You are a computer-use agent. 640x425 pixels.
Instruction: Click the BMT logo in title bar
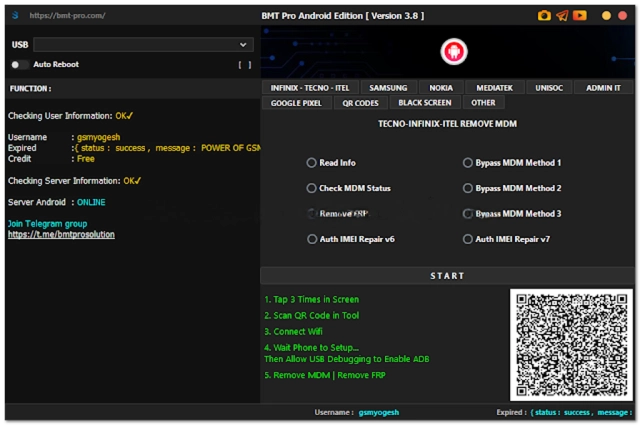point(15,16)
